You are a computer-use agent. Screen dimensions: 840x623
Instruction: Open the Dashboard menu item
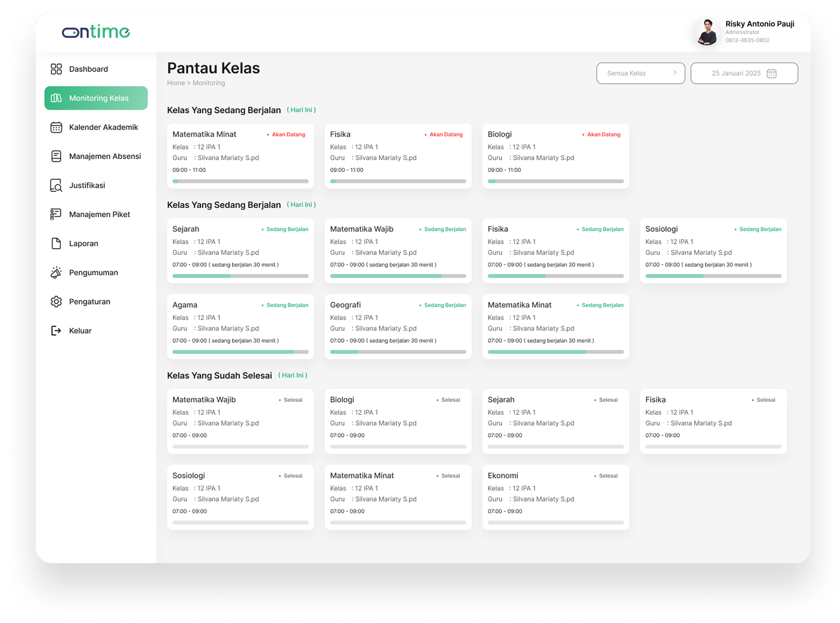pos(96,69)
